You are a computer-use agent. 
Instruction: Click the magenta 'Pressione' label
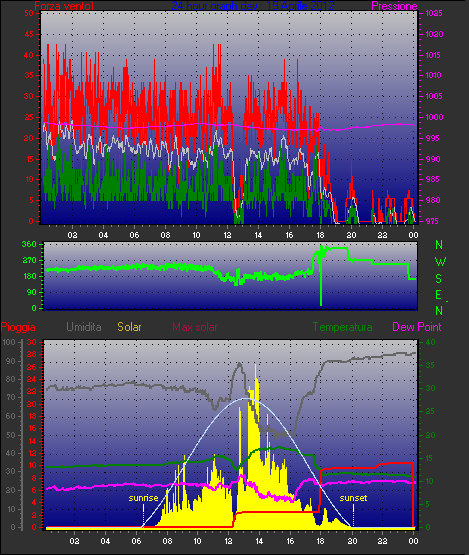394,6
